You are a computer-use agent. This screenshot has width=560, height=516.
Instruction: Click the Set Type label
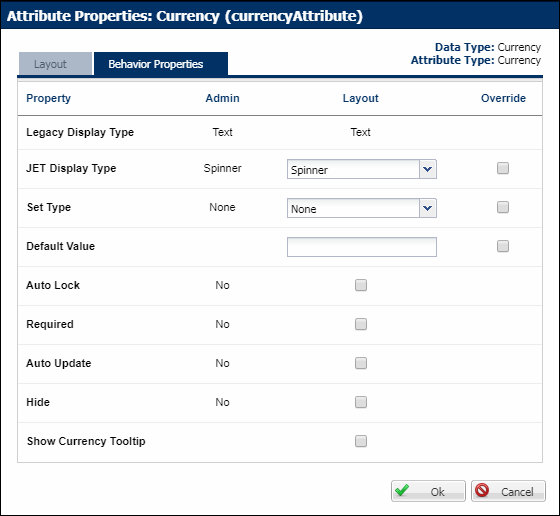[x=49, y=207]
